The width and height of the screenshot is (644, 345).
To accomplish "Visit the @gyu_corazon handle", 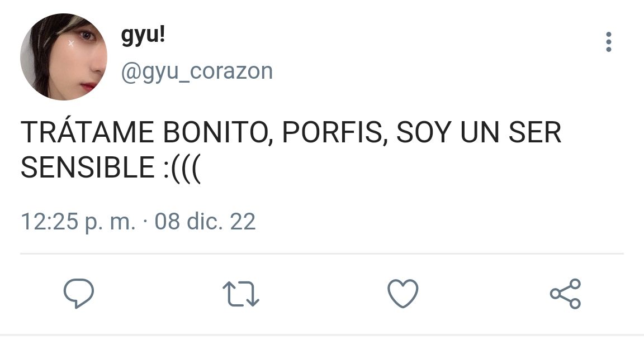I will pos(197,71).
